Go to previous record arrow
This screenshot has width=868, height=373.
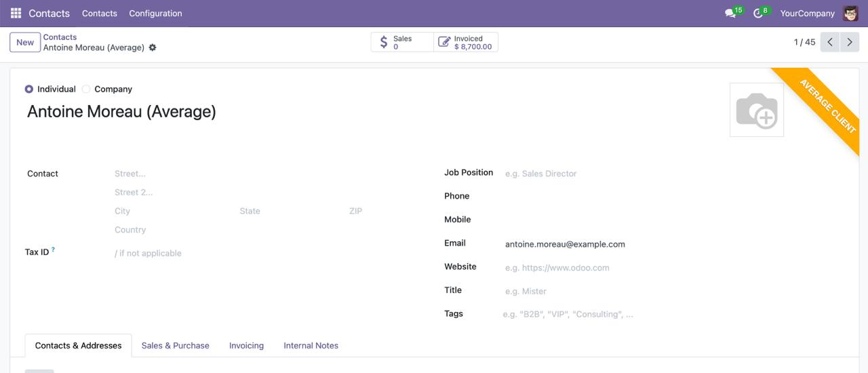click(x=830, y=42)
